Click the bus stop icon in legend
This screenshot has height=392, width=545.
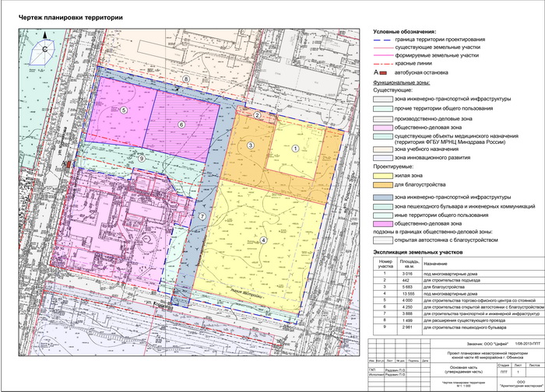click(x=384, y=72)
